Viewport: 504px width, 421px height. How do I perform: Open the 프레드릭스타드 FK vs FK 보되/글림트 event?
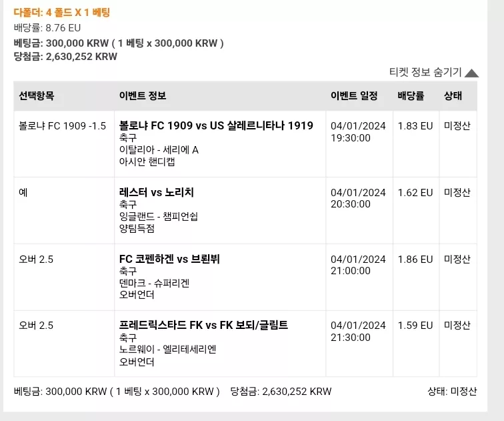(x=203, y=325)
